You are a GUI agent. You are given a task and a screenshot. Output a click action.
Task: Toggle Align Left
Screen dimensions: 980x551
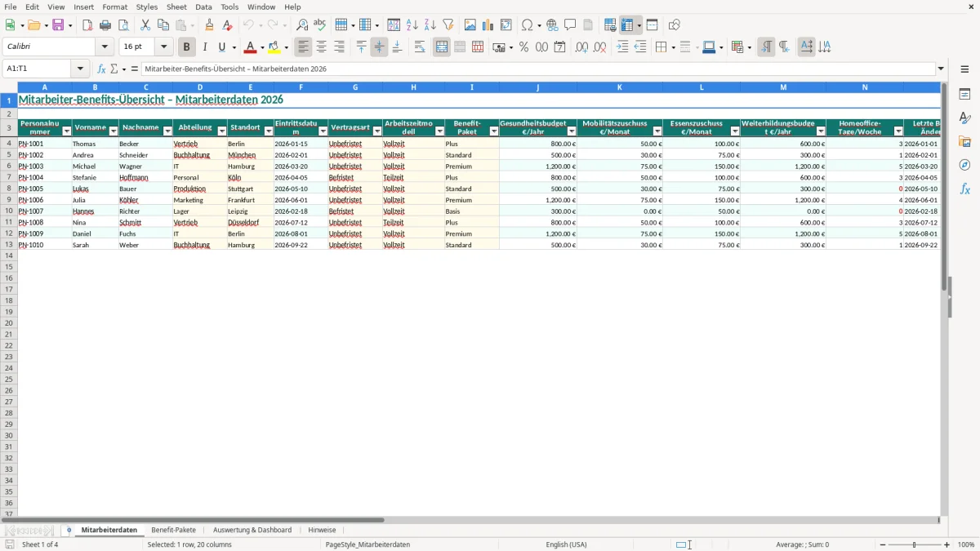click(x=303, y=47)
